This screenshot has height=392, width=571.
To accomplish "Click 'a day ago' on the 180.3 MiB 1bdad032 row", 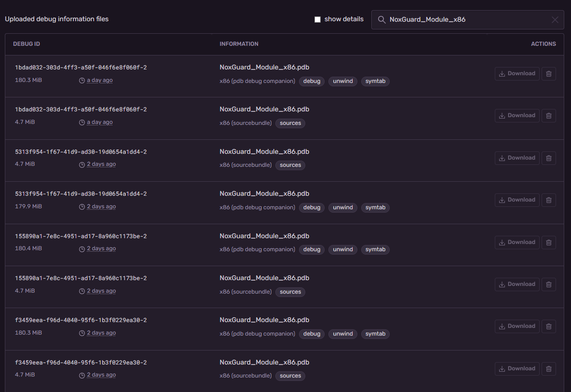I will click(x=99, y=80).
